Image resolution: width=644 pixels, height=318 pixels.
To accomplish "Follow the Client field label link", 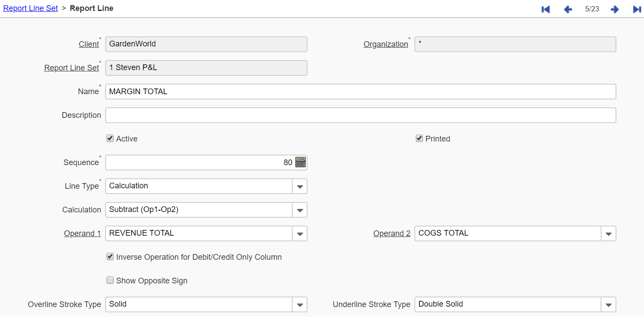I will 88,44.
